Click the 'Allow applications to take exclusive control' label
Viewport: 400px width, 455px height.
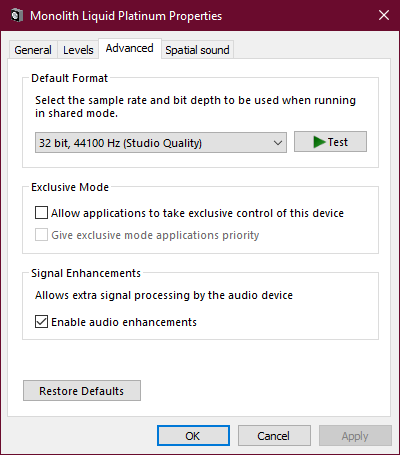click(x=197, y=213)
